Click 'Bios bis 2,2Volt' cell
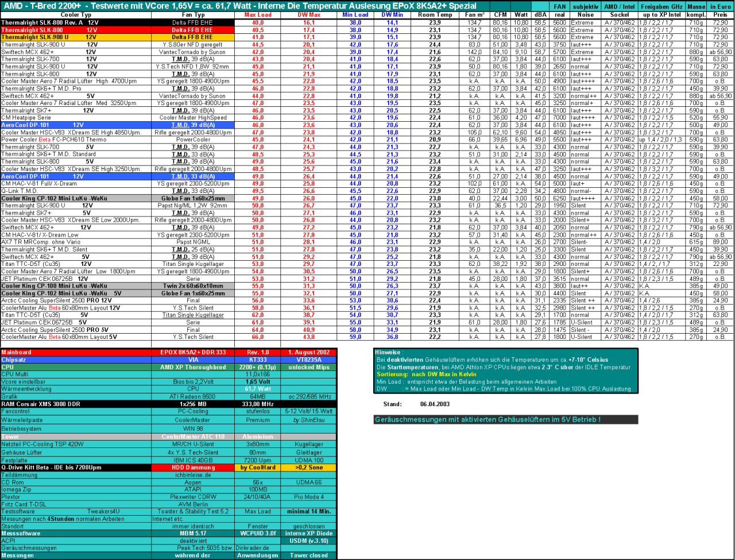 pos(192,382)
